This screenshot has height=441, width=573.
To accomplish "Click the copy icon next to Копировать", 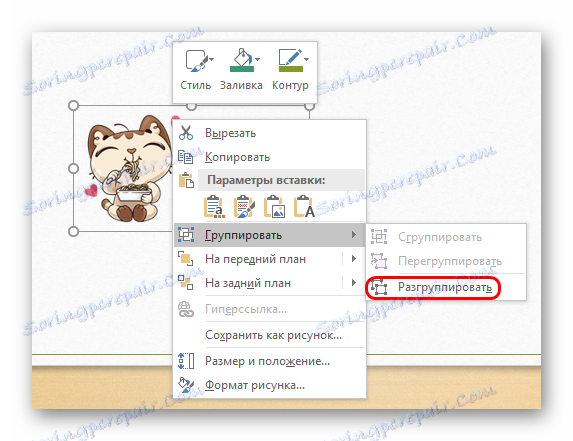I will pos(186,157).
